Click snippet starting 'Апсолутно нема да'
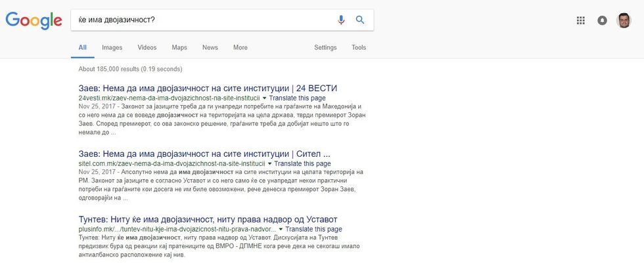 click(222, 185)
